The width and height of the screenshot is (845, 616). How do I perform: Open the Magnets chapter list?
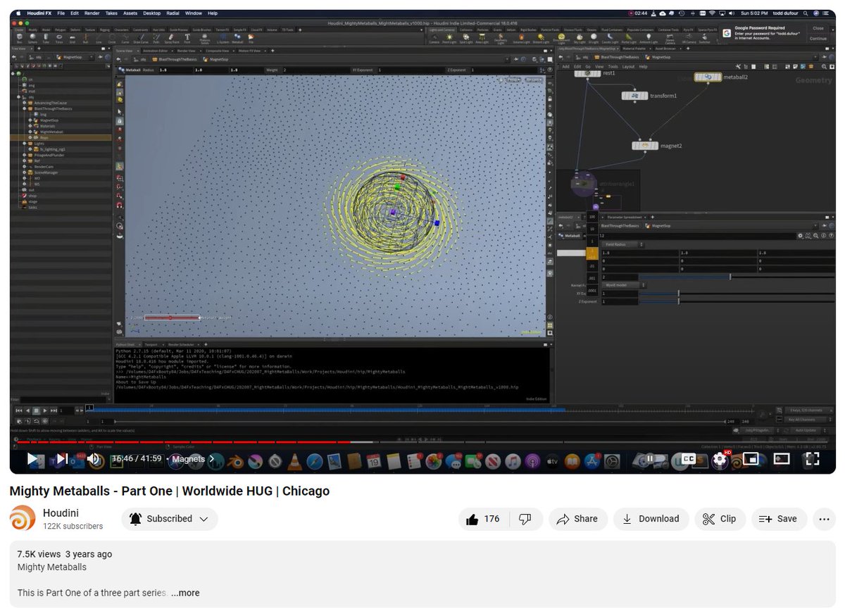(194, 459)
